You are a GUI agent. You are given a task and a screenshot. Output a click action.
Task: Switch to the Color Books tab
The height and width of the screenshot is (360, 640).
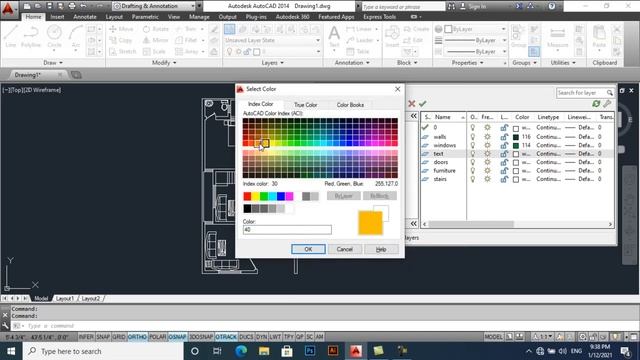coord(350,105)
